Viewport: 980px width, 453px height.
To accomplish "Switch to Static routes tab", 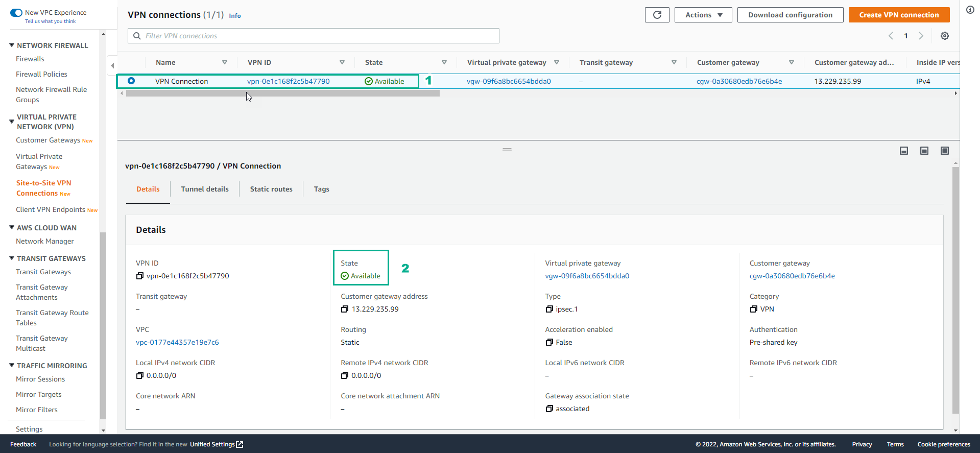I will tap(271, 189).
